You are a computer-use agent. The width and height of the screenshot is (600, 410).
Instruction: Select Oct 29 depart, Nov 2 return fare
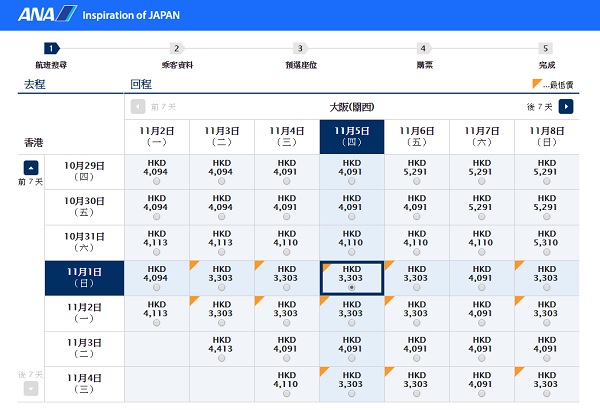click(x=157, y=172)
